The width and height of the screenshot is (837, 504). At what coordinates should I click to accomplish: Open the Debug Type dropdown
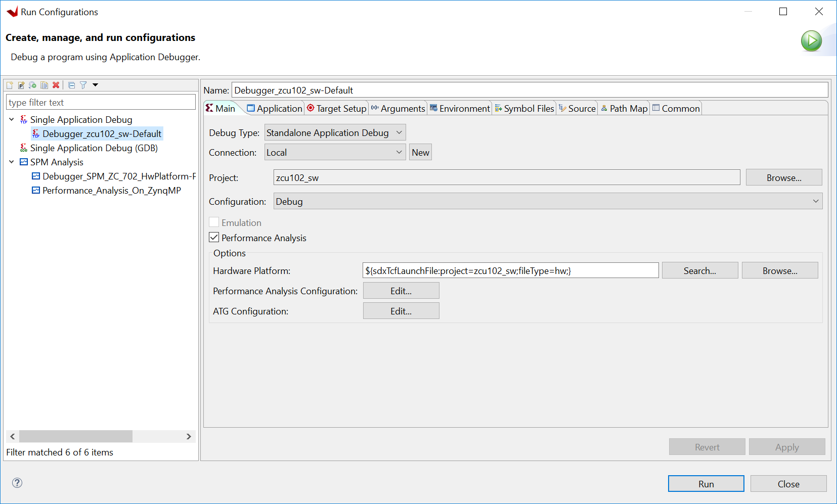(x=335, y=133)
